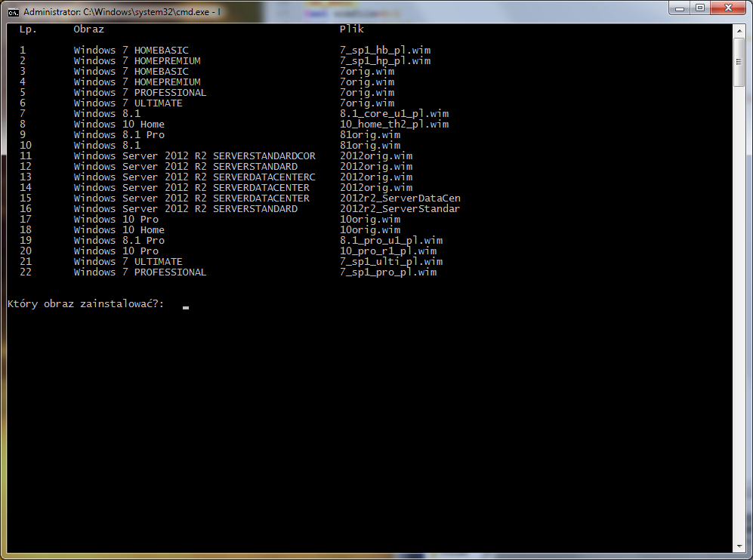Click the blinking cursor after the prompt

186,308
